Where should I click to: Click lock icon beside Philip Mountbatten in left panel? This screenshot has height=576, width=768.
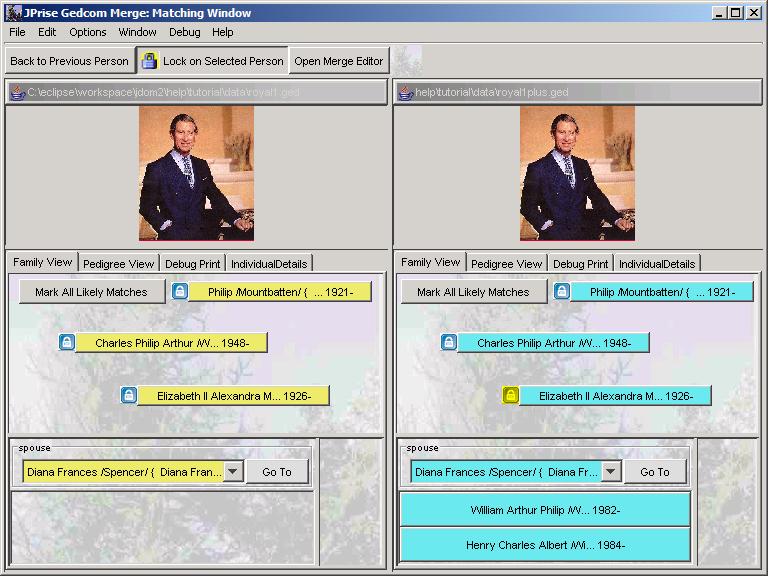point(179,292)
